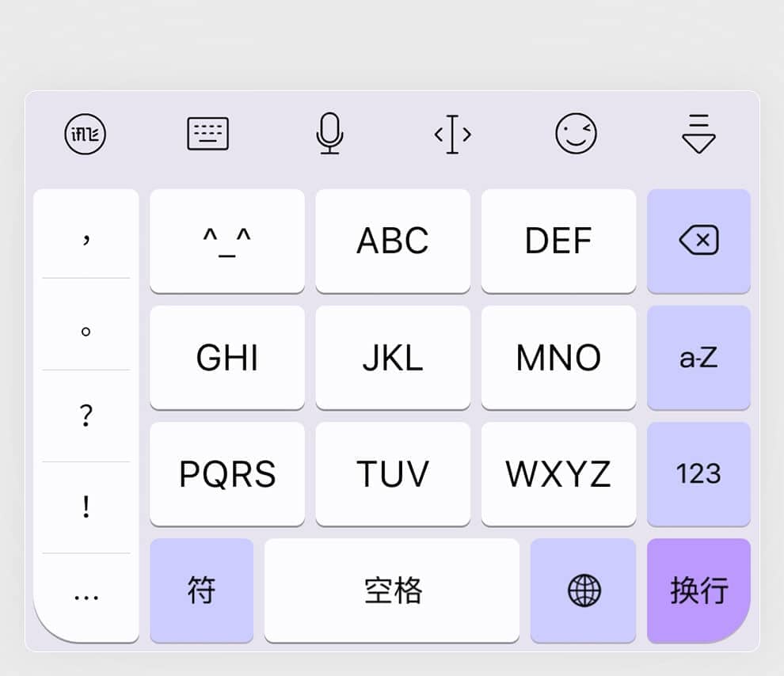
Task: Tap the 换行 return key
Action: [698, 591]
